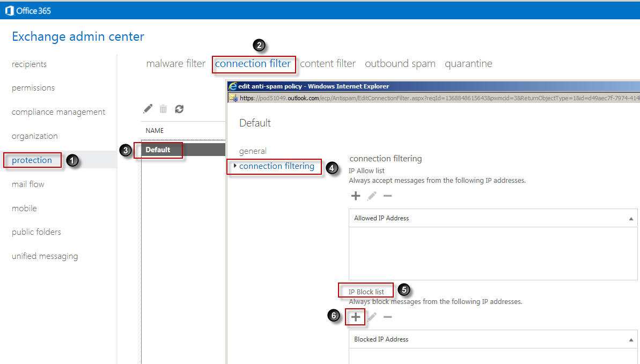Open public folders in left navigation
This screenshot has height=364, width=640.
tap(36, 232)
